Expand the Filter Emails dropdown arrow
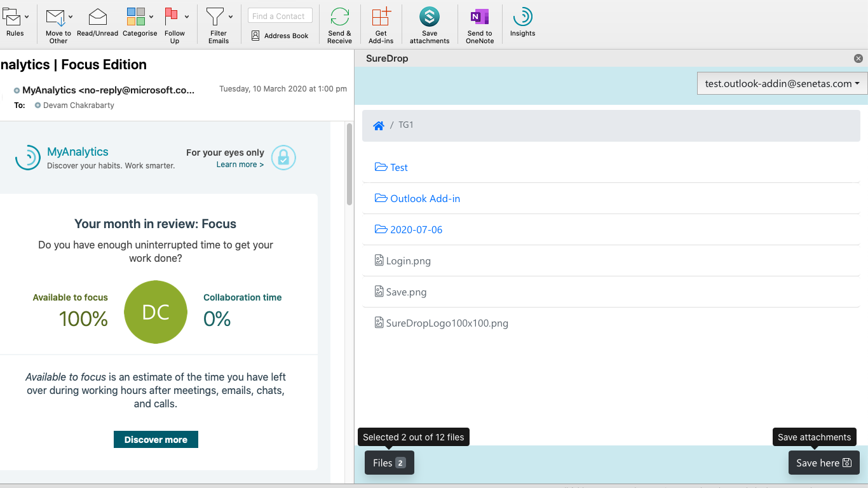Viewport: 868px width, 488px height. coord(231,17)
